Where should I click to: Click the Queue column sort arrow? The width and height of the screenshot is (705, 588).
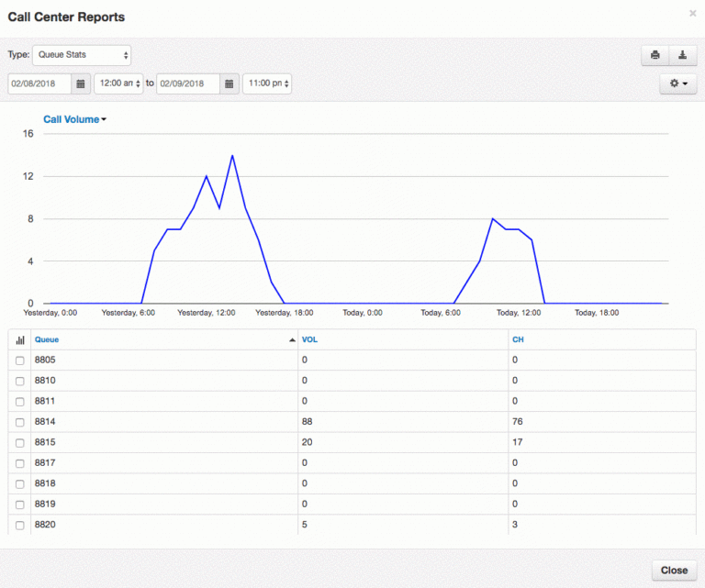click(292, 339)
